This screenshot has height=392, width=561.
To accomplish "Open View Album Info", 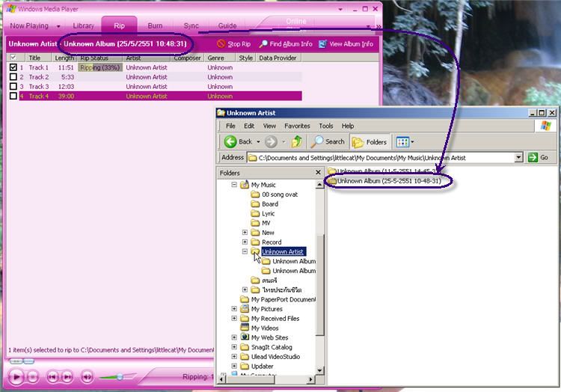I will click(x=346, y=44).
